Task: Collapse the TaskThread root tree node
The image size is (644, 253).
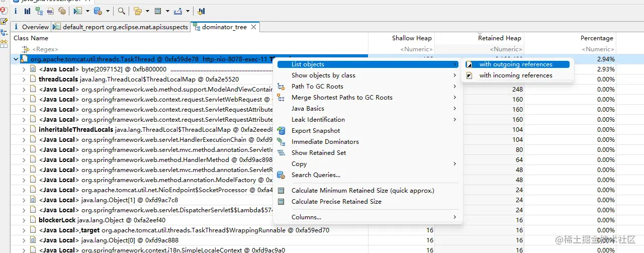Action: (x=16, y=59)
